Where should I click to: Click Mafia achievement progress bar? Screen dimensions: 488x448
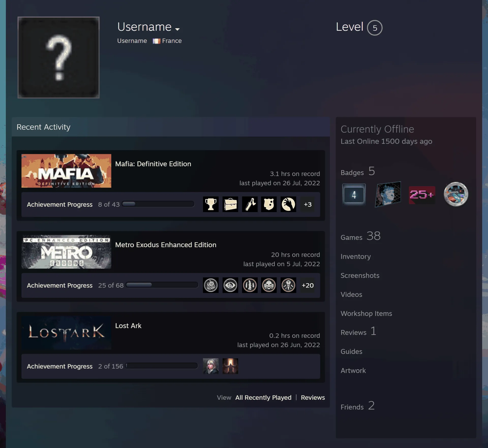(x=158, y=204)
